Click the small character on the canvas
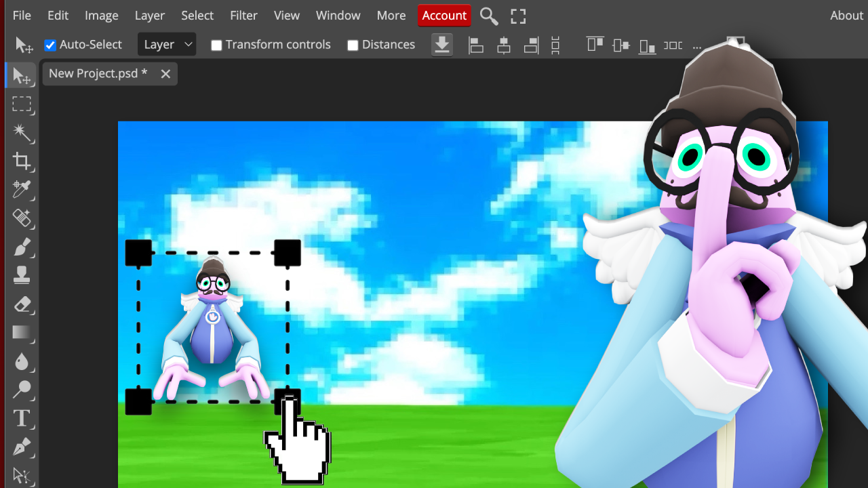 pos(212,329)
